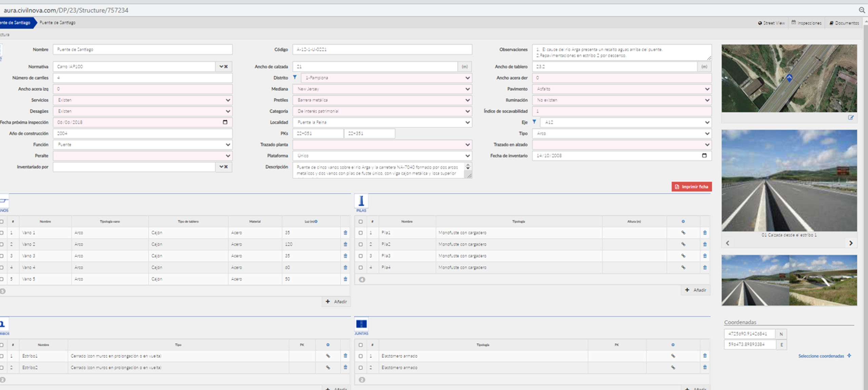Open calendar for Fecha próxima inspección
Screen dimensions: 868x390
225,122
